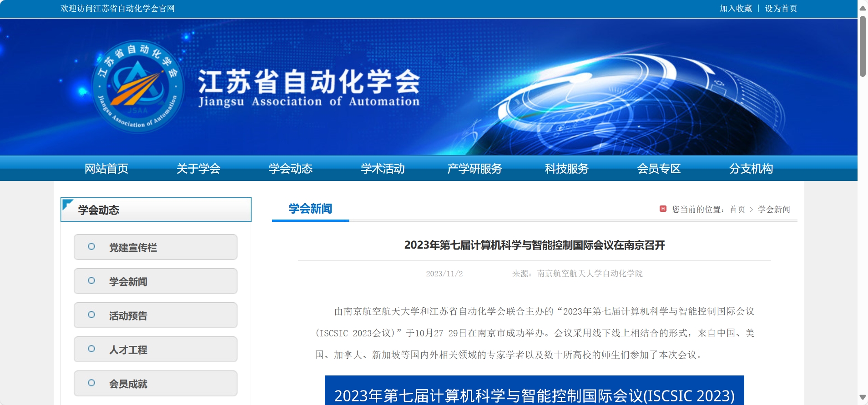Click the blue corner flag icon beside 学会动态
The width and height of the screenshot is (868, 405).
(67, 204)
